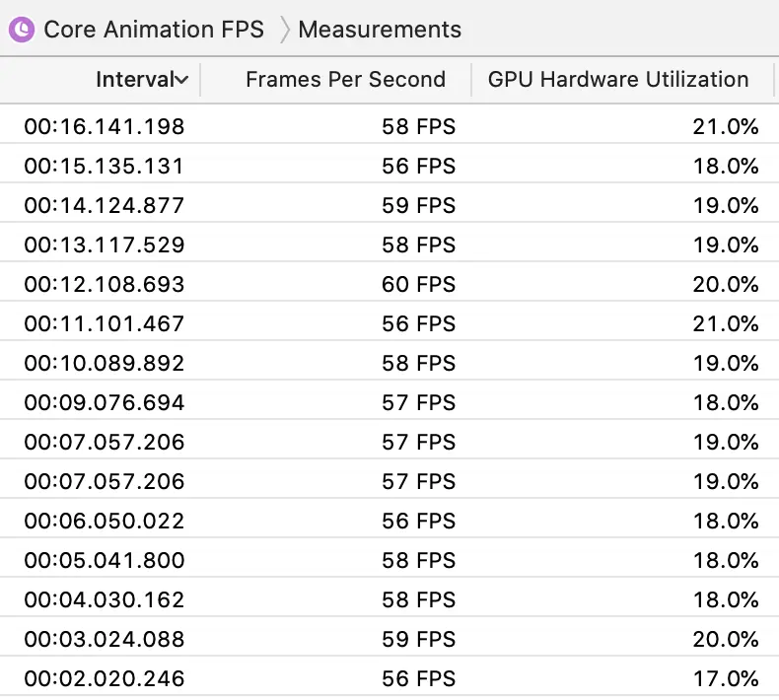Select the row at interval 00:05.041.800
Screen dimensions: 779x700
105,560
